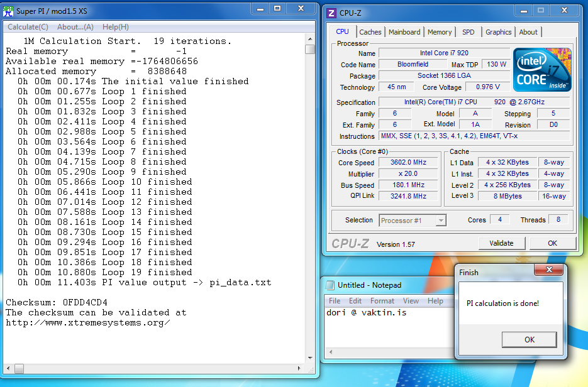The width and height of the screenshot is (588, 387).
Task: Click the Notepad icon in title bar
Action: click(x=331, y=285)
